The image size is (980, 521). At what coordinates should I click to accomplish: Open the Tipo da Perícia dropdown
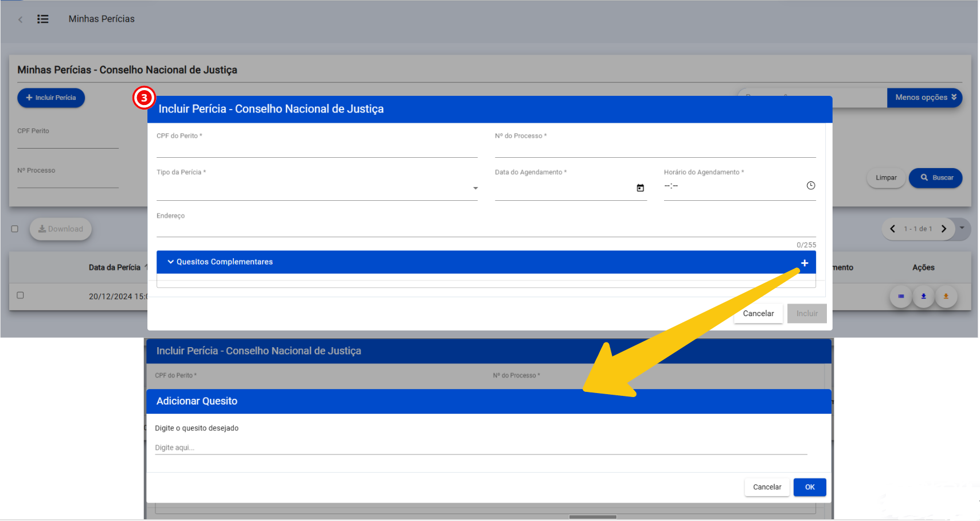click(317, 189)
